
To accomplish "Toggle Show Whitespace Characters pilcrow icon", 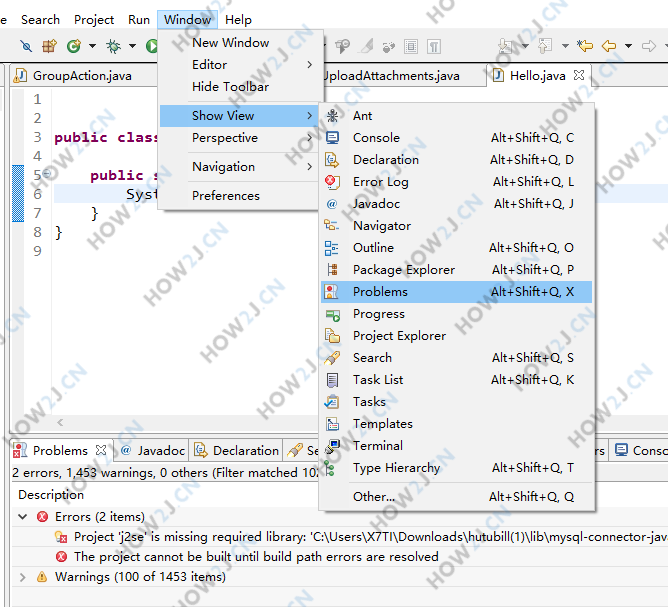I will tap(434, 46).
